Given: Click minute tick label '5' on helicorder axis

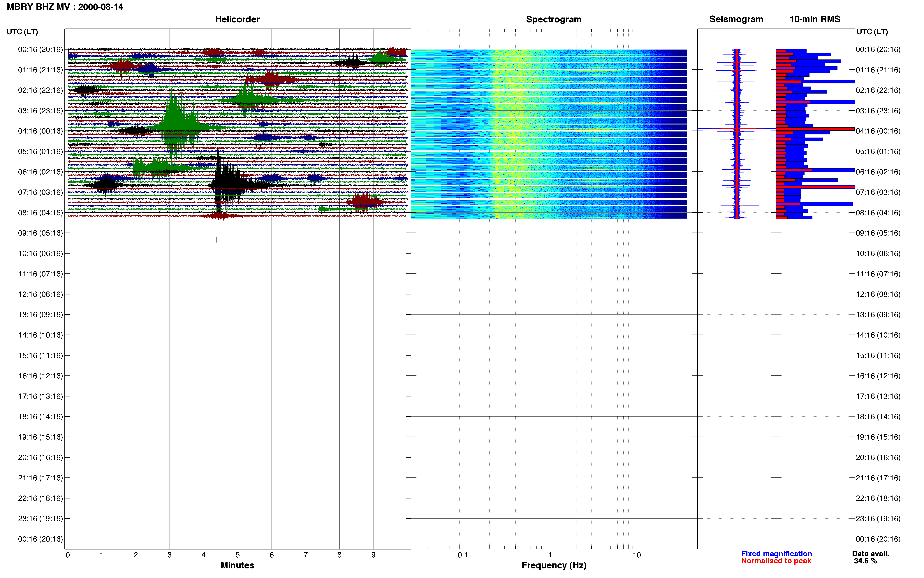Looking at the screenshot, I should tap(238, 555).
